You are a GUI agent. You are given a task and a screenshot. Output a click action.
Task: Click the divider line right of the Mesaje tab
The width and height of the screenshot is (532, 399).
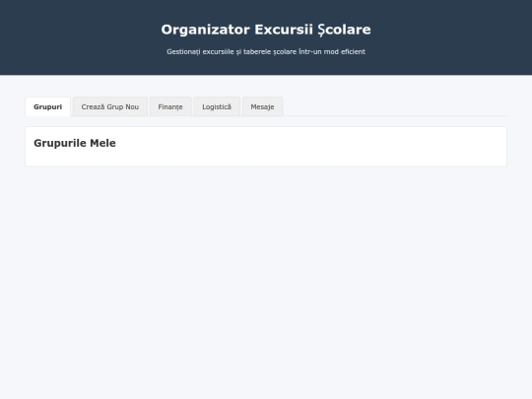pos(395,115)
